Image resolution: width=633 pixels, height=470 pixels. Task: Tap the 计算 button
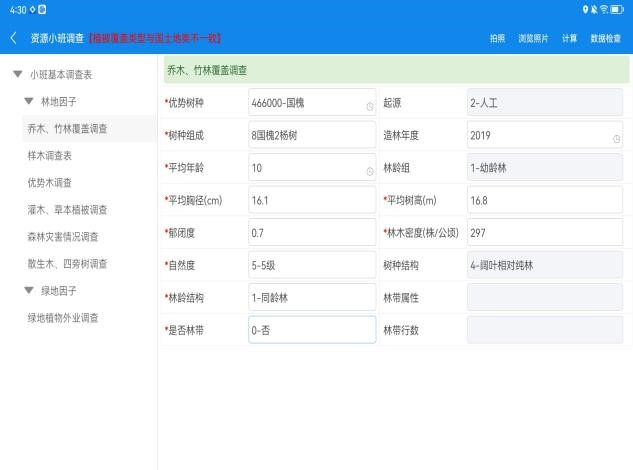[569, 38]
